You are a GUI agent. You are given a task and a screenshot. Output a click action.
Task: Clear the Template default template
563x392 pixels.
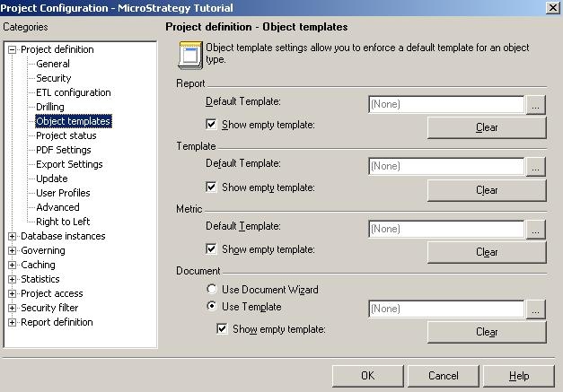pos(487,190)
